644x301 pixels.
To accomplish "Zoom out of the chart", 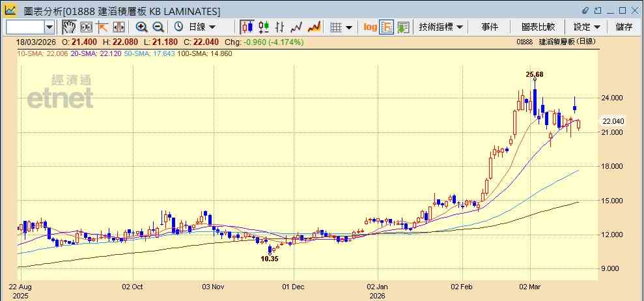I will [x=158, y=27].
